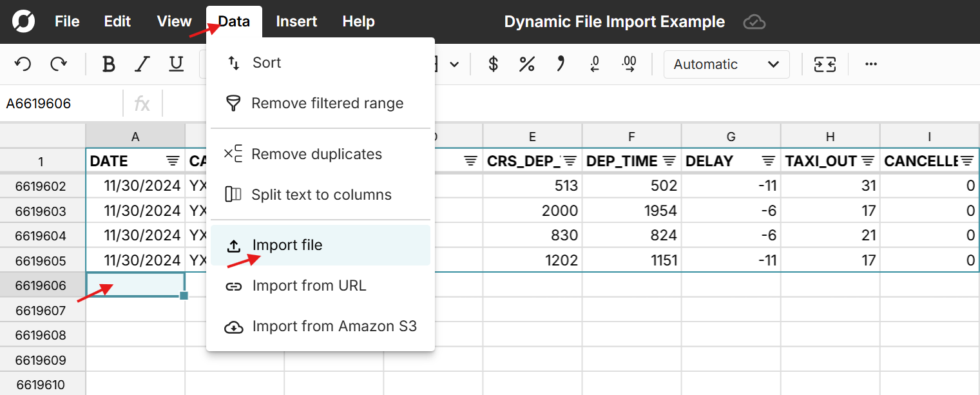The image size is (980, 395).
Task: Check cloud sync status icon
Action: tap(754, 21)
